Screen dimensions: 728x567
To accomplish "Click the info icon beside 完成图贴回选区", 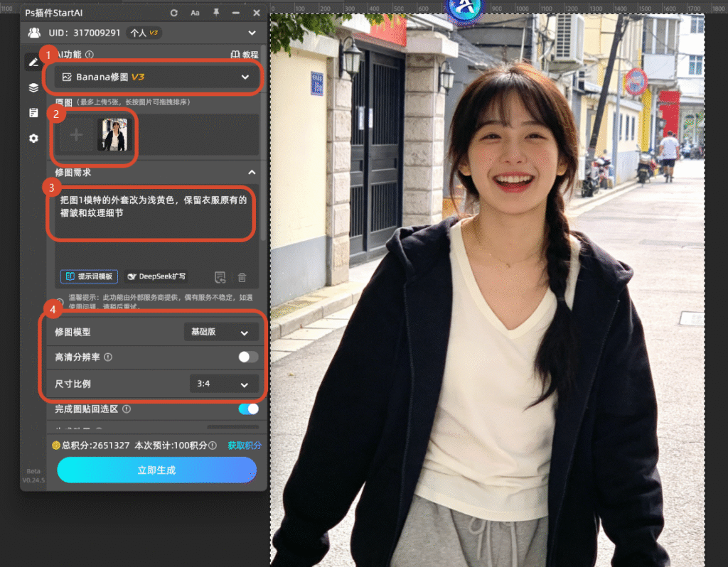I will 127,409.
